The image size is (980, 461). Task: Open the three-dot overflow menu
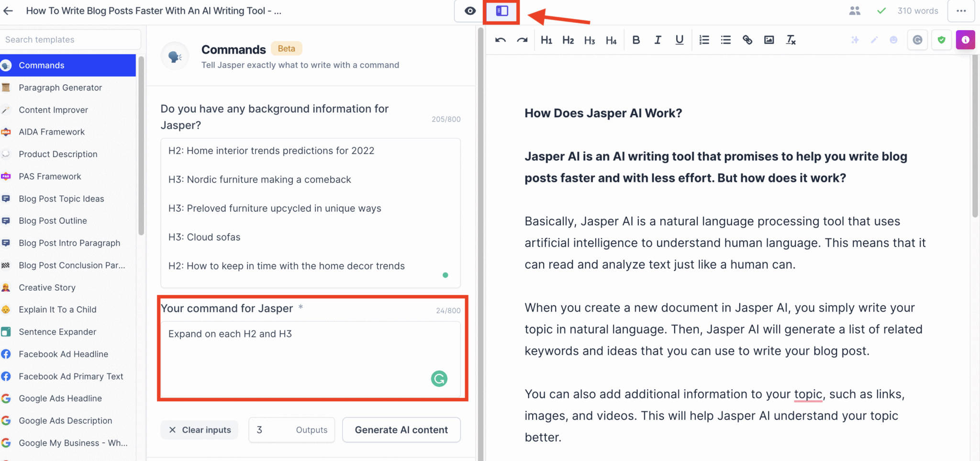[961, 11]
